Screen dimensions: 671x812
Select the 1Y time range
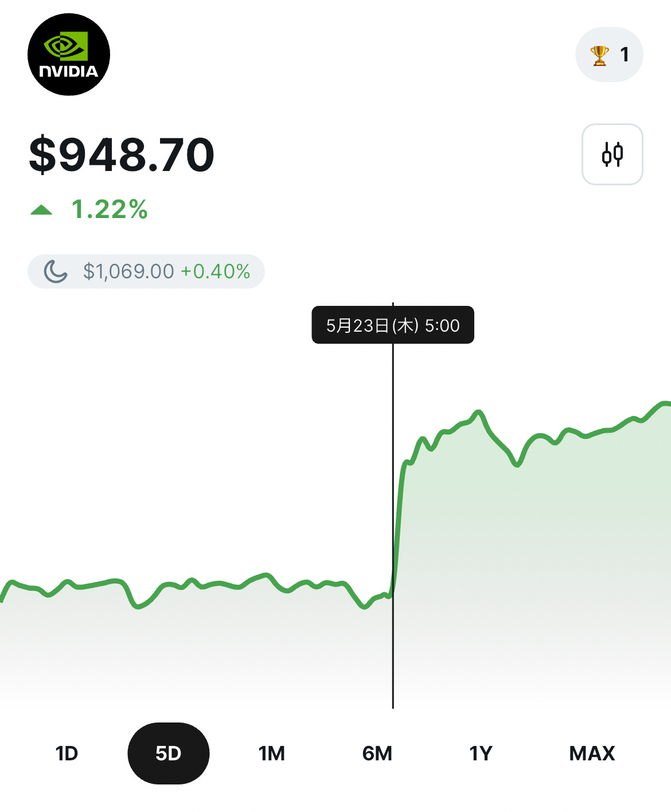pyautogui.click(x=481, y=753)
